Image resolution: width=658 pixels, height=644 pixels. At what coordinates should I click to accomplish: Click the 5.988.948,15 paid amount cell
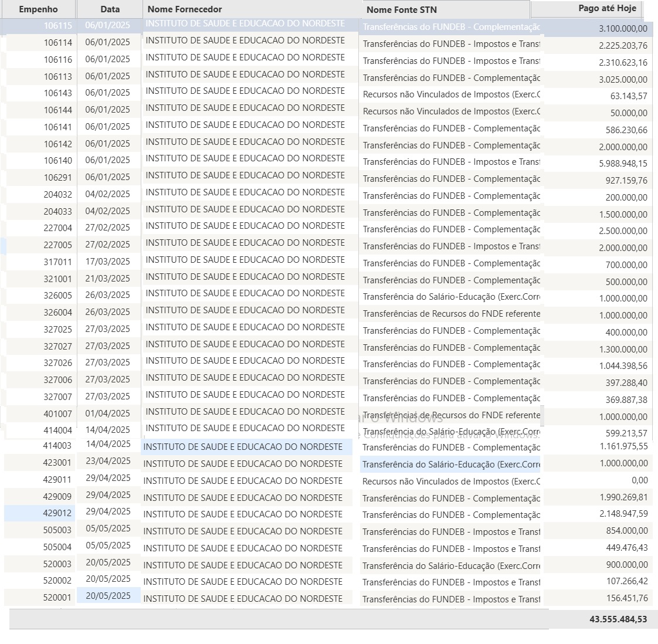coord(623,164)
